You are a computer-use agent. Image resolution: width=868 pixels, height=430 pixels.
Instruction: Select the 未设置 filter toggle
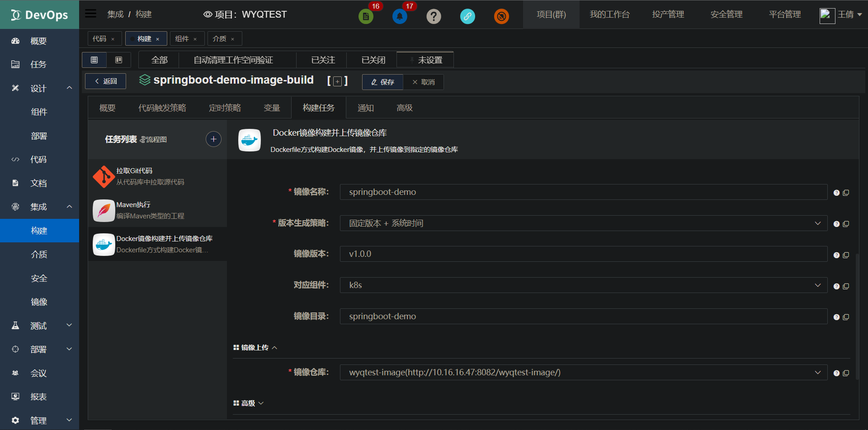(x=425, y=59)
